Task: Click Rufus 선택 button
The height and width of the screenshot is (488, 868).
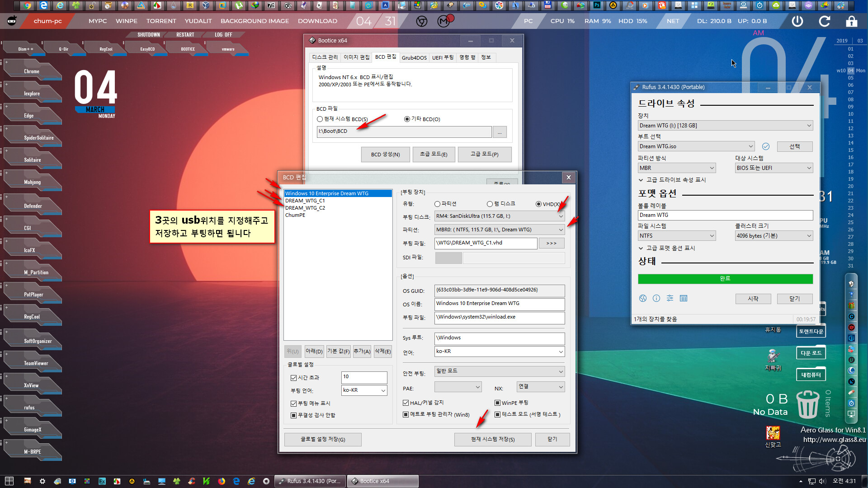Action: [x=795, y=146]
